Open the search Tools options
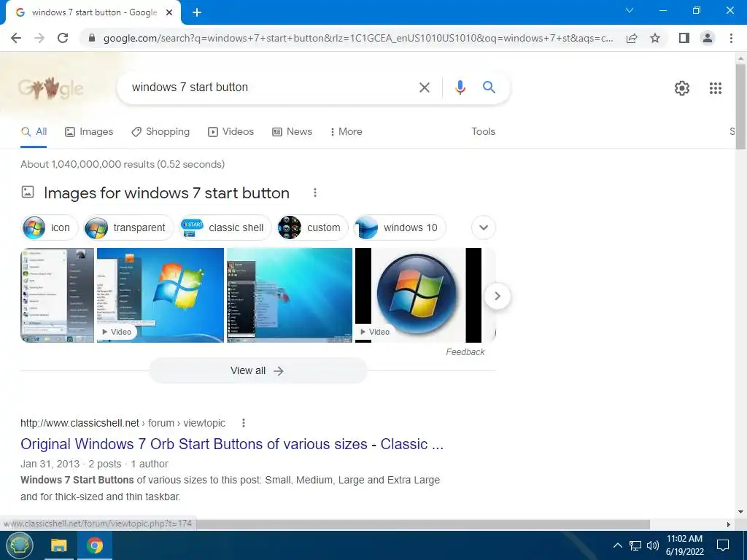 (483, 132)
